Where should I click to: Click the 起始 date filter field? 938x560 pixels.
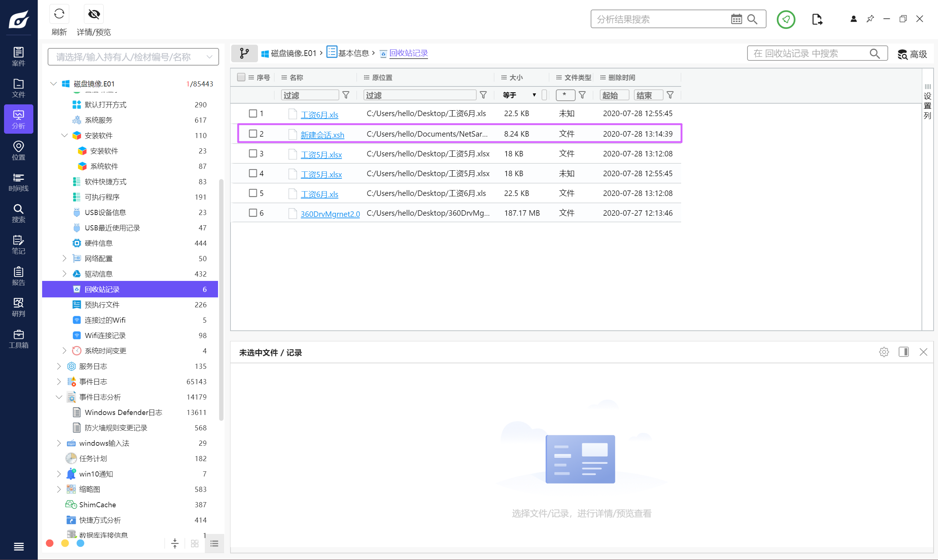pyautogui.click(x=614, y=95)
